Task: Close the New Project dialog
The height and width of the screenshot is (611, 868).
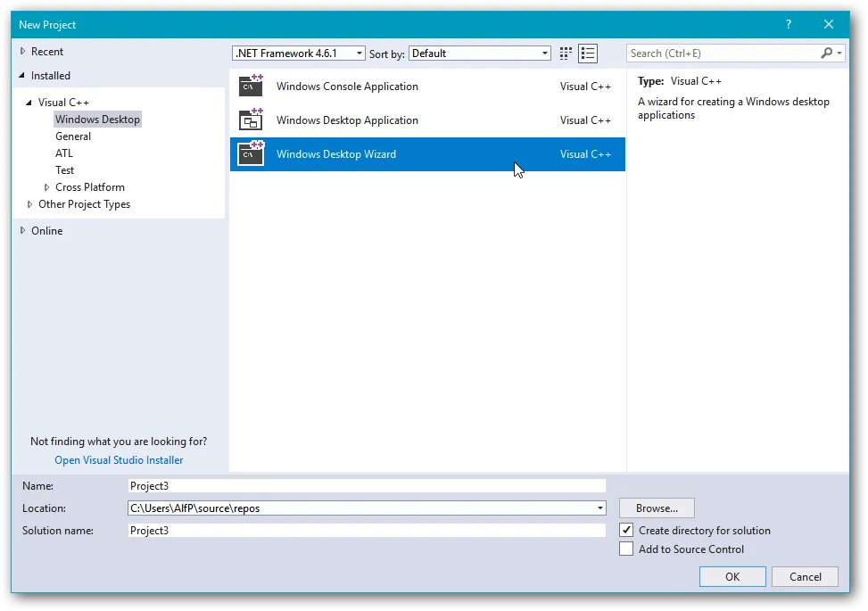Action: 829,24
